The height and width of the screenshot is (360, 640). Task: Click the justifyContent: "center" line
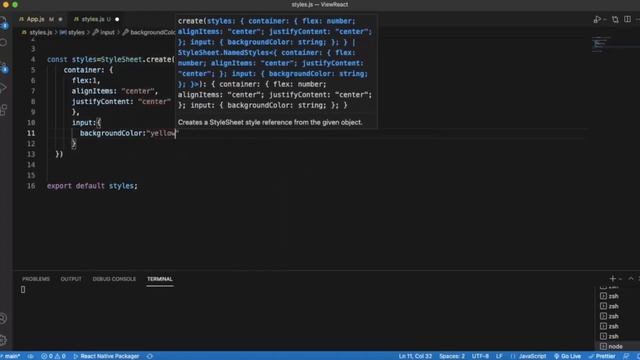[x=121, y=102]
